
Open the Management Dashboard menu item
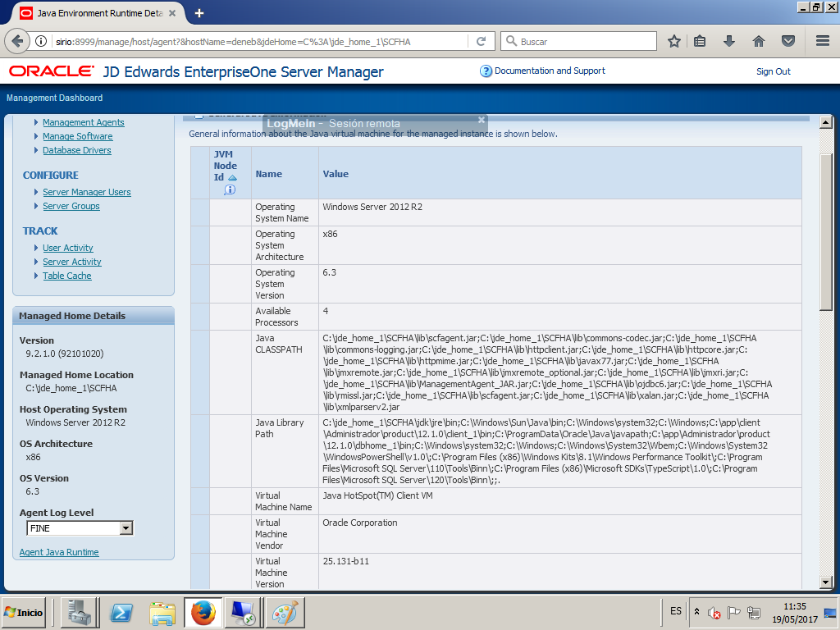(x=55, y=98)
